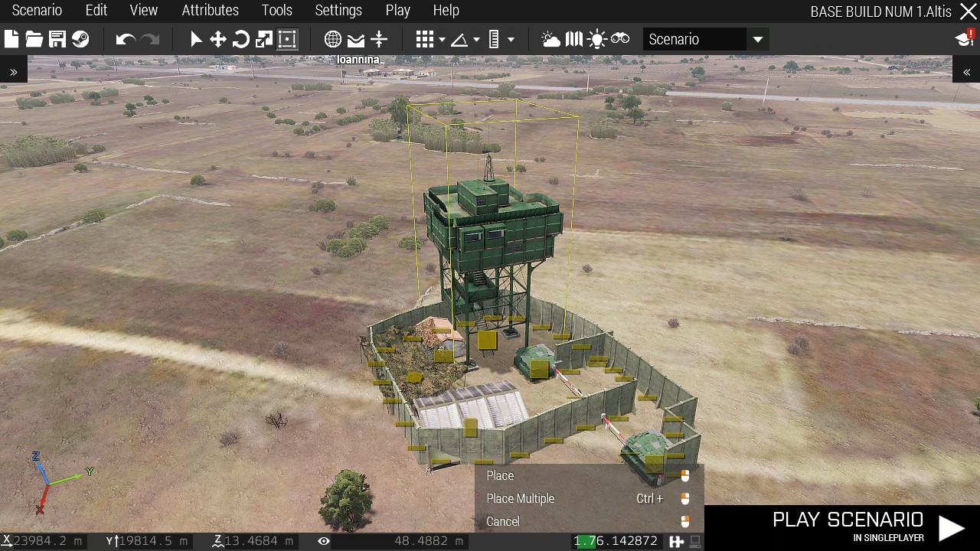This screenshot has height=551, width=980.
Task: Open the Tools menu
Action: (x=277, y=11)
